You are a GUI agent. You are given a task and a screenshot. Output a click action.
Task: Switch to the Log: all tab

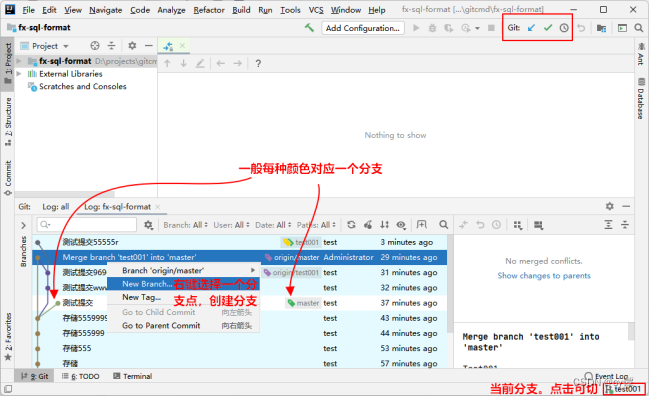point(55,207)
